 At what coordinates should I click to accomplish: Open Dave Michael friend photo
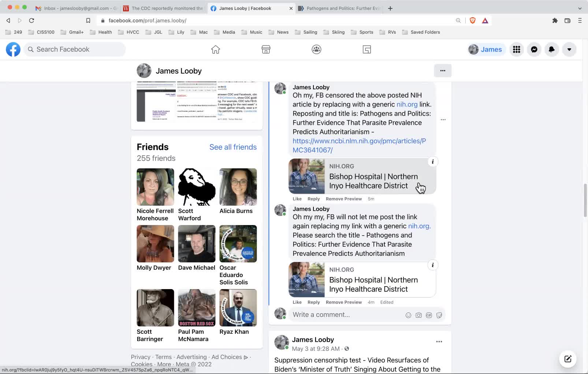coord(197,244)
